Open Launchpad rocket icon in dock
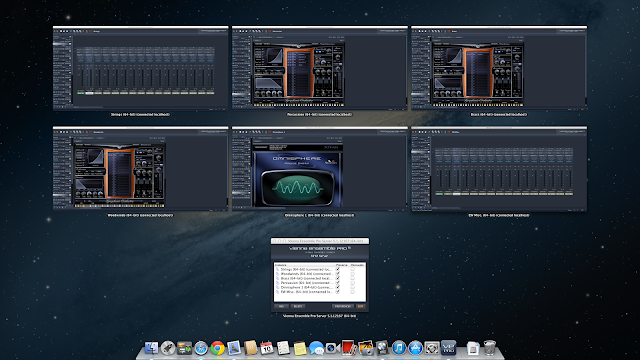Screen dimensions: 640x360 (168, 348)
